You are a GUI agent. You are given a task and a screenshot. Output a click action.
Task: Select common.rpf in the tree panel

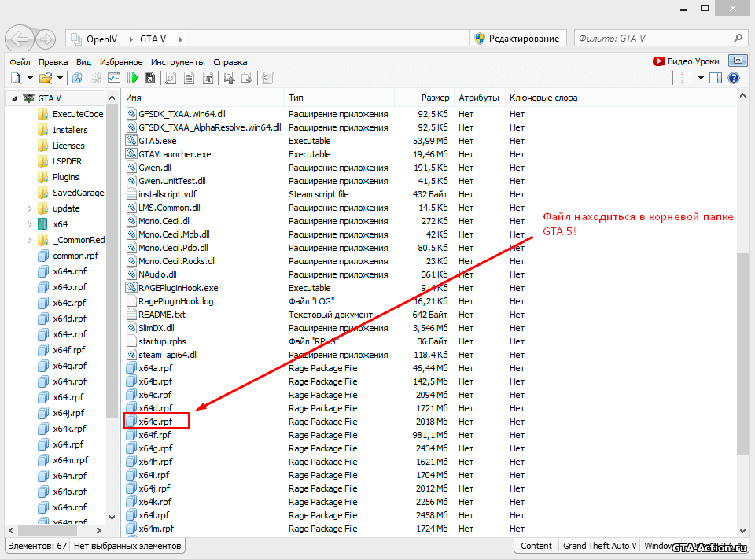tap(75, 255)
